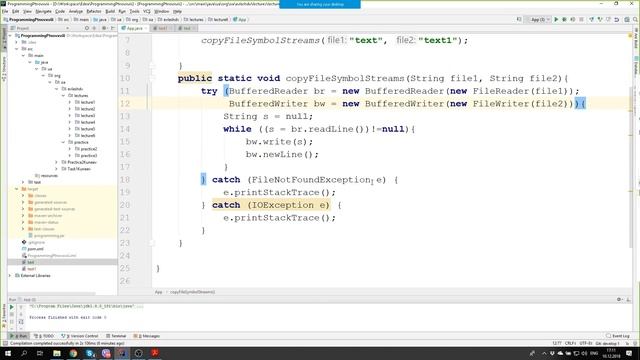Open Project panel settings gear icon
Screen dimensions: 640x360
tap(104, 28)
